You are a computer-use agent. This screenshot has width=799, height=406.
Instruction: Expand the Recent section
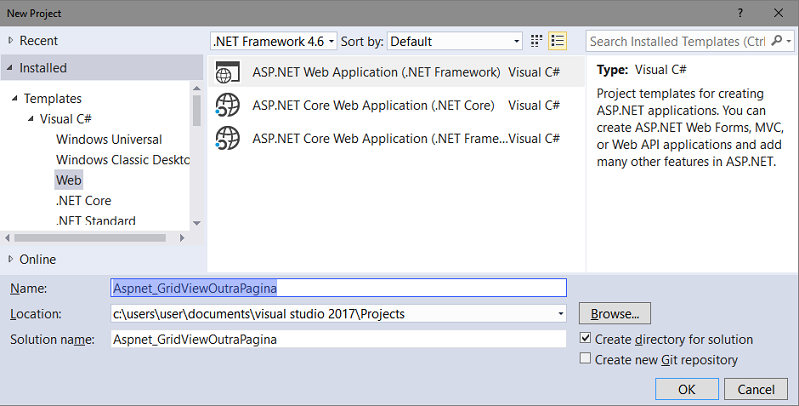(11, 40)
